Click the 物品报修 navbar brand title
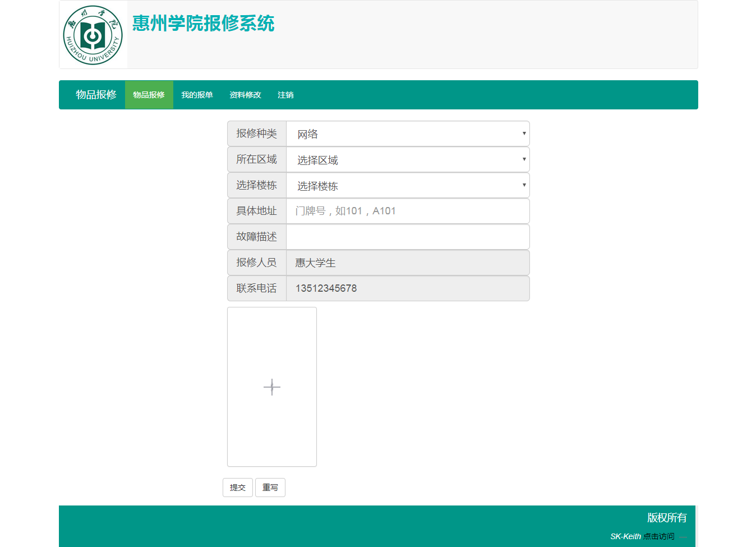 (96, 94)
